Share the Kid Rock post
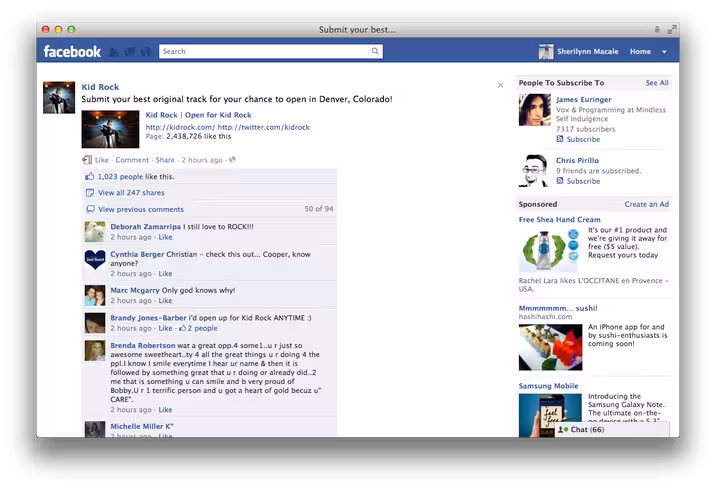 165,160
